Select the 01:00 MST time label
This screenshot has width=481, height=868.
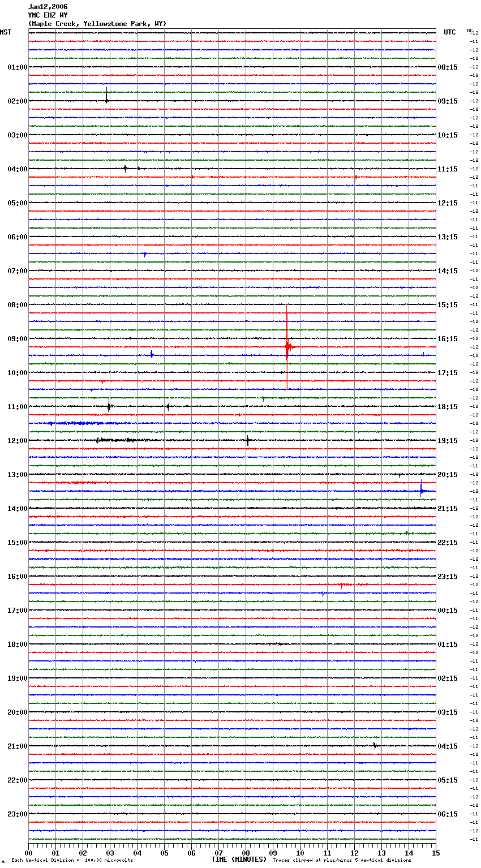(x=18, y=67)
